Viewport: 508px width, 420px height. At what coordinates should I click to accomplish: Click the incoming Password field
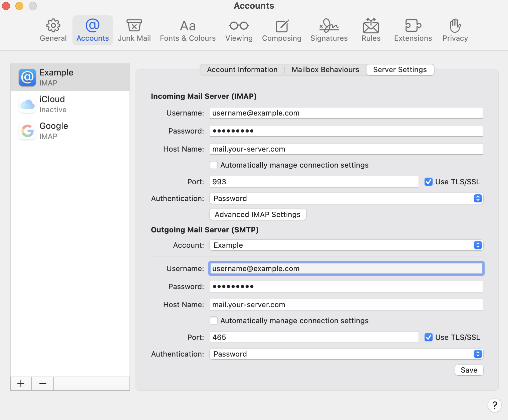tap(346, 131)
